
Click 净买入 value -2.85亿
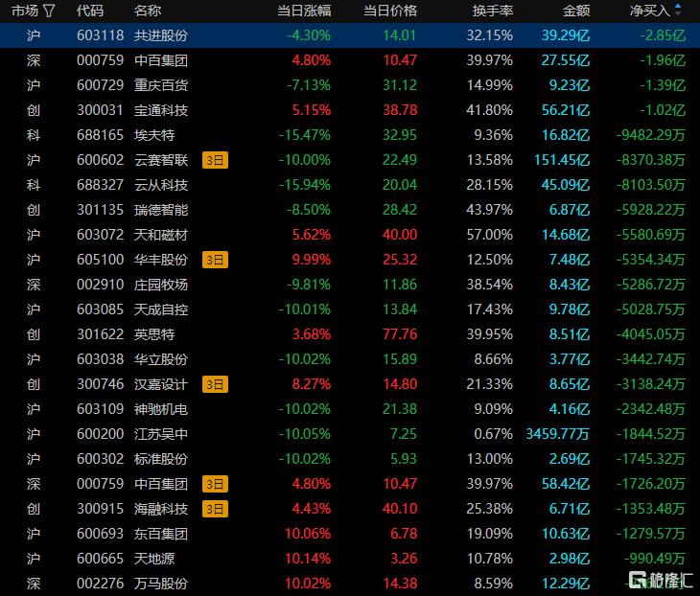tap(663, 35)
